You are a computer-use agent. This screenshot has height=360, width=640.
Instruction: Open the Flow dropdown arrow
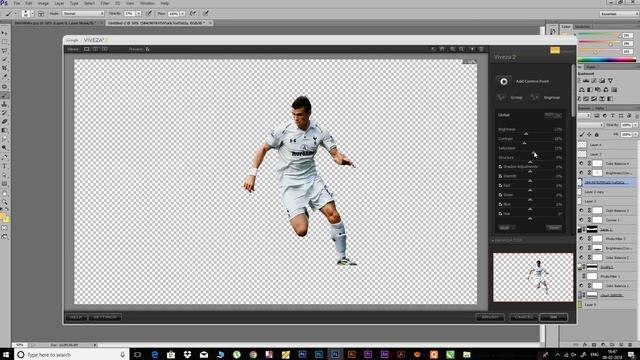click(x=182, y=13)
